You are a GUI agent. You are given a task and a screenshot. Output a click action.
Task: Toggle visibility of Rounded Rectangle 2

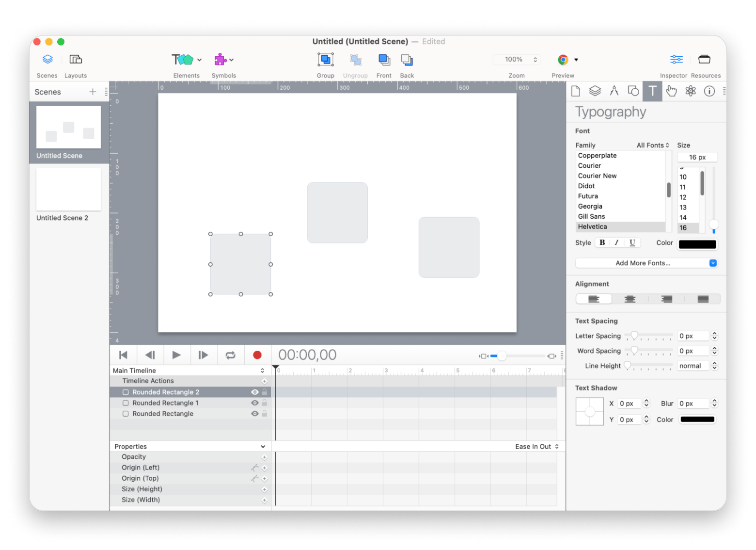point(254,392)
